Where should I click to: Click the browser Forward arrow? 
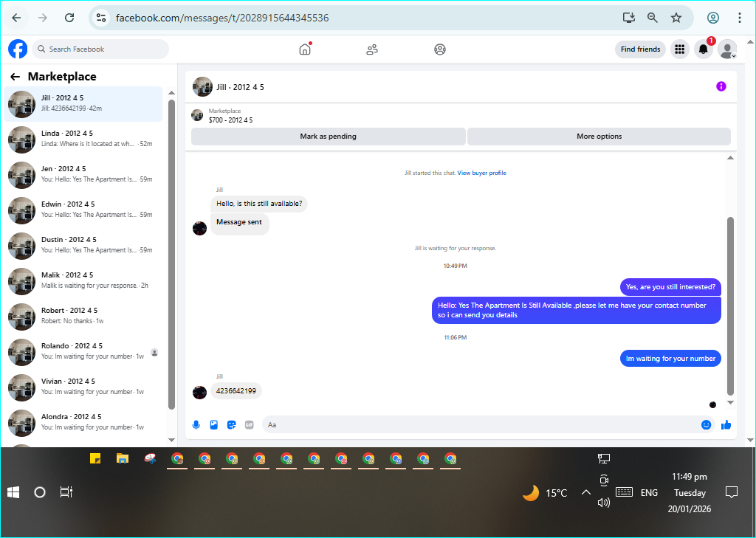coord(43,18)
